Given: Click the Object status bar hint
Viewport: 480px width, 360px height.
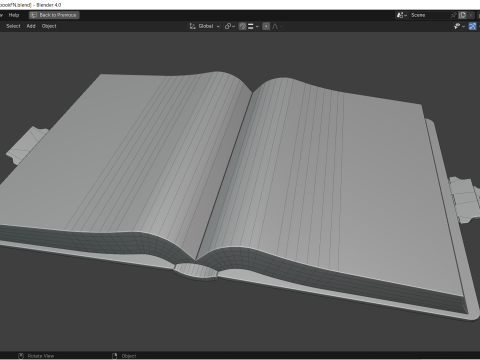Looking at the screenshot, I should pyautogui.click(x=129, y=356).
